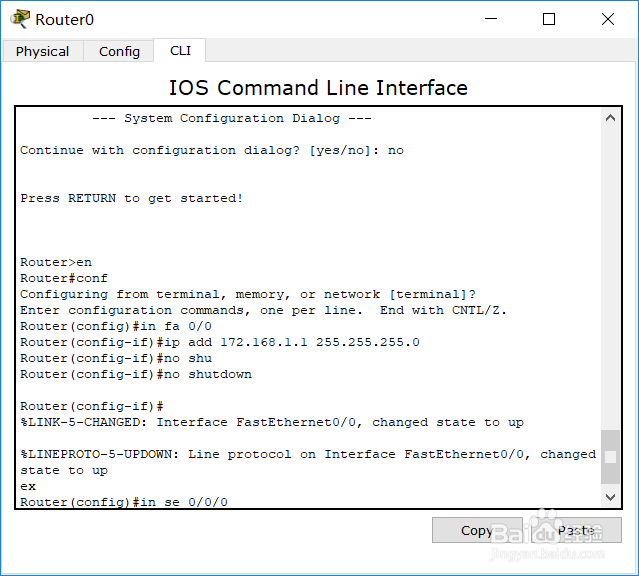Click the 'System Configuration Dialog' heading text
Screen dimensions: 639x576
pos(231,118)
